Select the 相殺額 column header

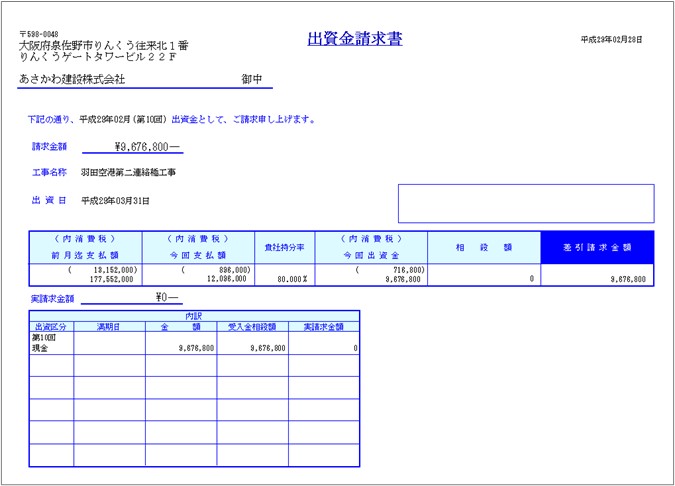click(484, 247)
